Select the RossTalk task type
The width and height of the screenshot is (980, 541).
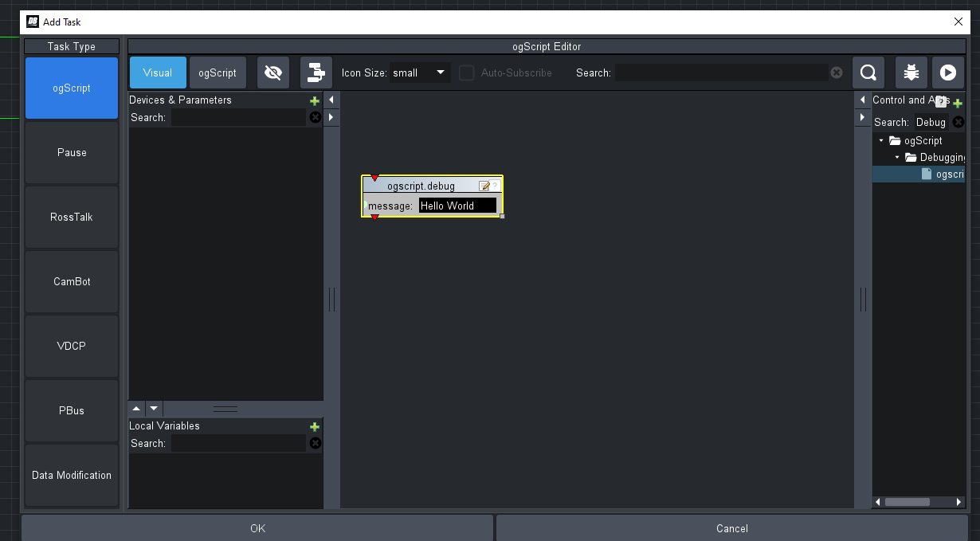click(72, 217)
